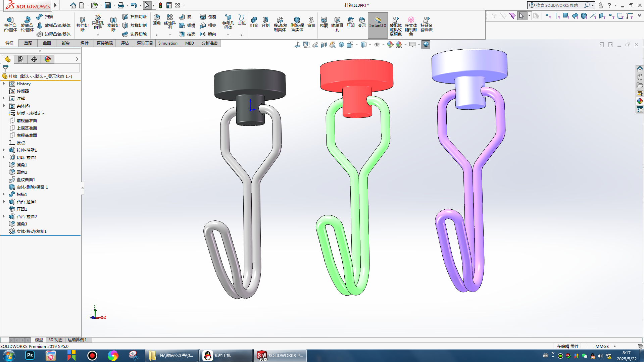
Task: Click the Combine (组合) tool
Action: [x=254, y=22]
